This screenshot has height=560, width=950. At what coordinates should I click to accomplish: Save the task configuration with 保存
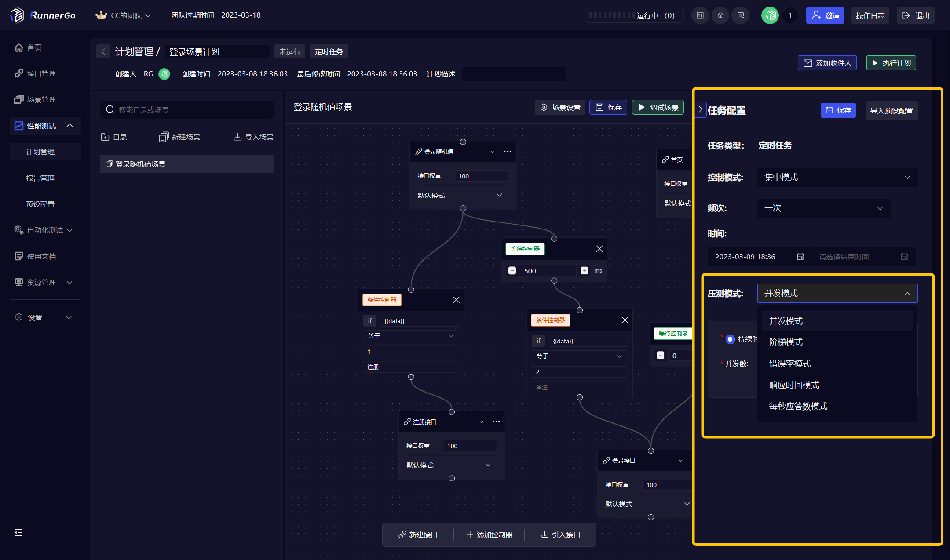coord(838,110)
